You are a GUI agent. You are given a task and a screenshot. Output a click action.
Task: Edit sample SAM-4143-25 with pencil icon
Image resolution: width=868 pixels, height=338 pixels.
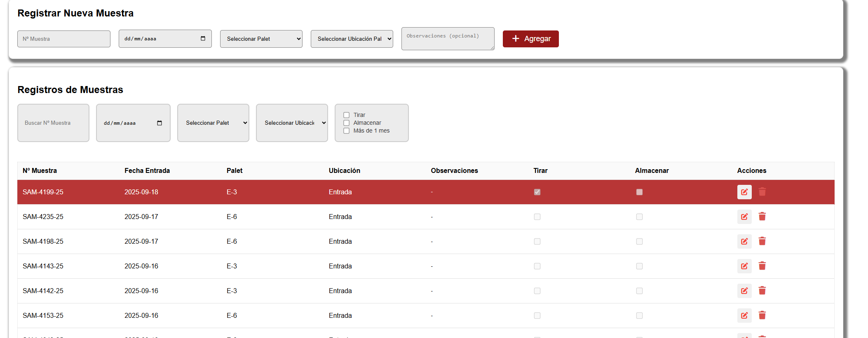point(744,266)
